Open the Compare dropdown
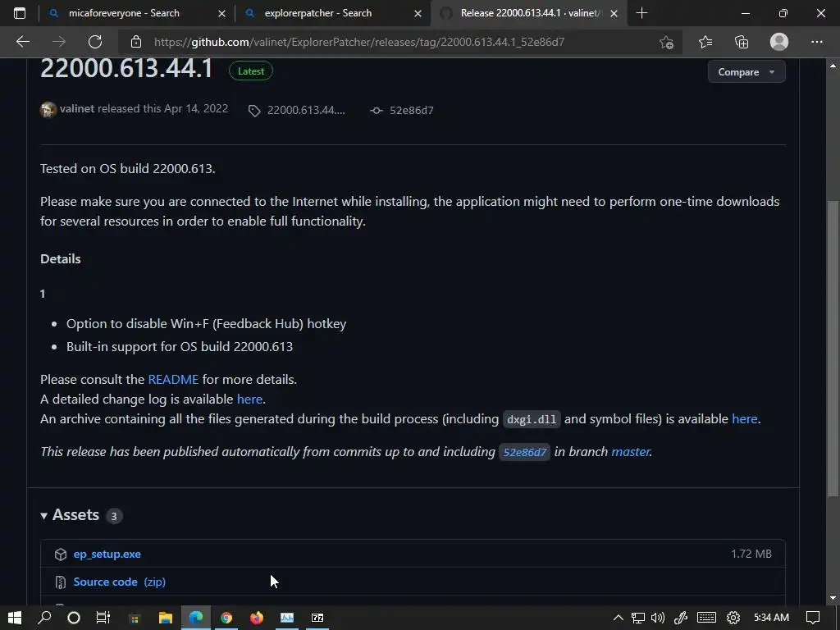Image resolution: width=840 pixels, height=630 pixels. (x=746, y=72)
